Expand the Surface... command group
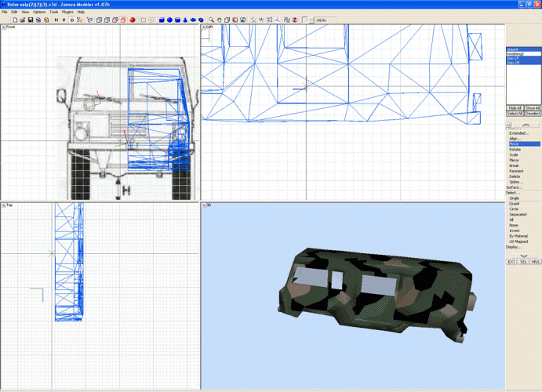The image size is (542, 392). pyautogui.click(x=514, y=187)
